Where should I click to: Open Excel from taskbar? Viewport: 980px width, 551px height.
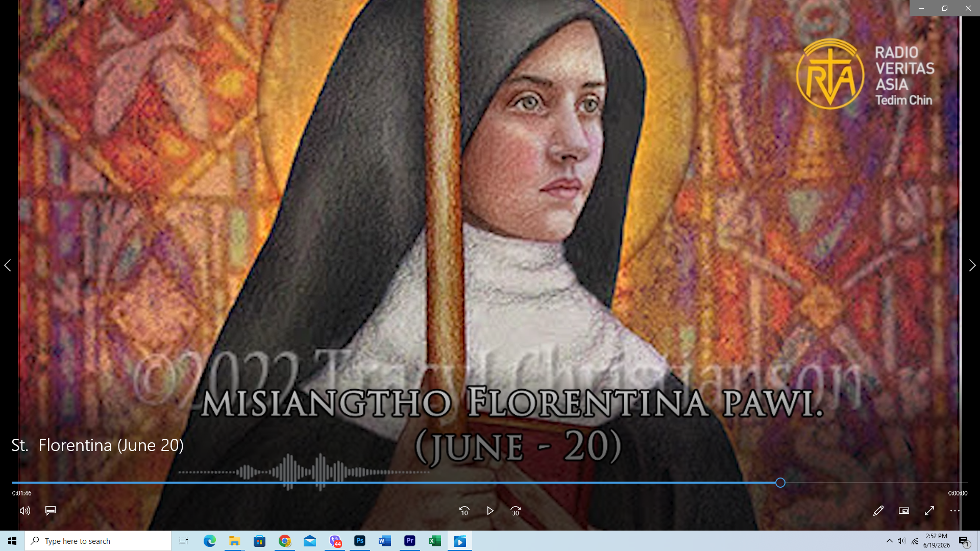click(435, 541)
